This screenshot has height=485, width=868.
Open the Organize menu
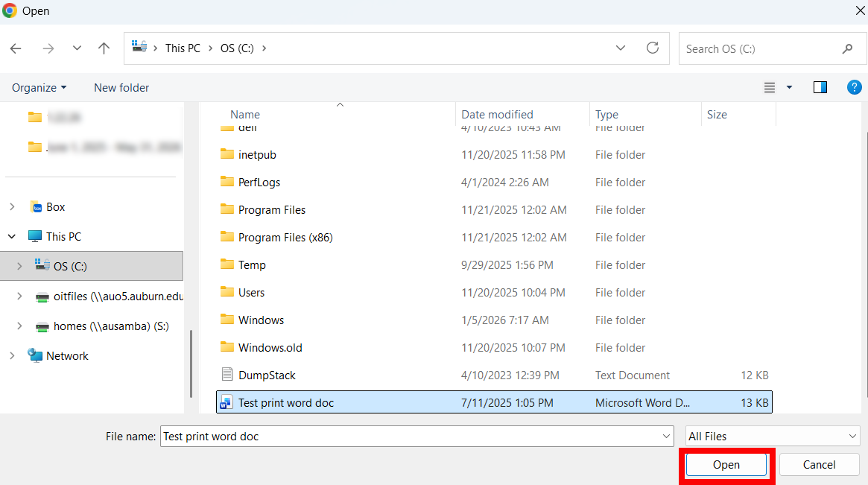point(39,87)
